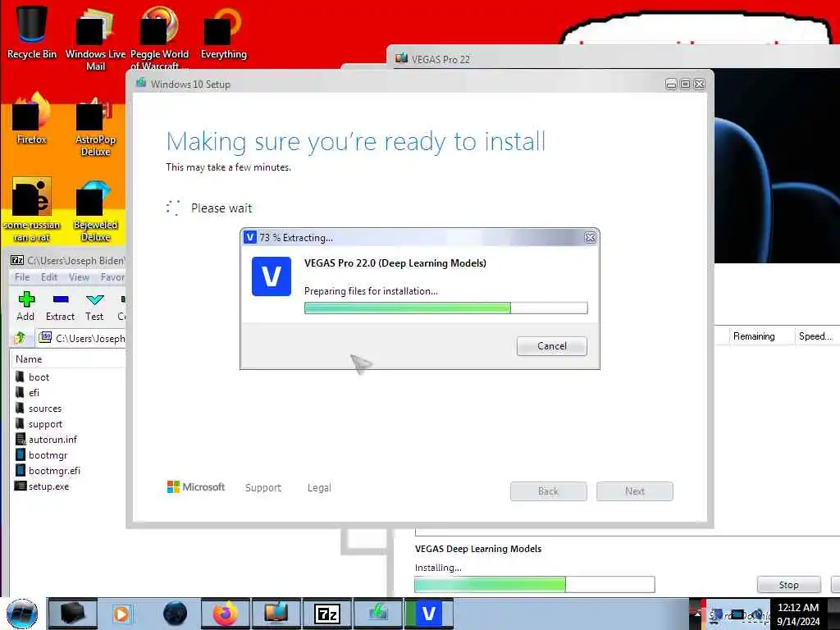Open the dark globe taskbar icon

click(175, 614)
